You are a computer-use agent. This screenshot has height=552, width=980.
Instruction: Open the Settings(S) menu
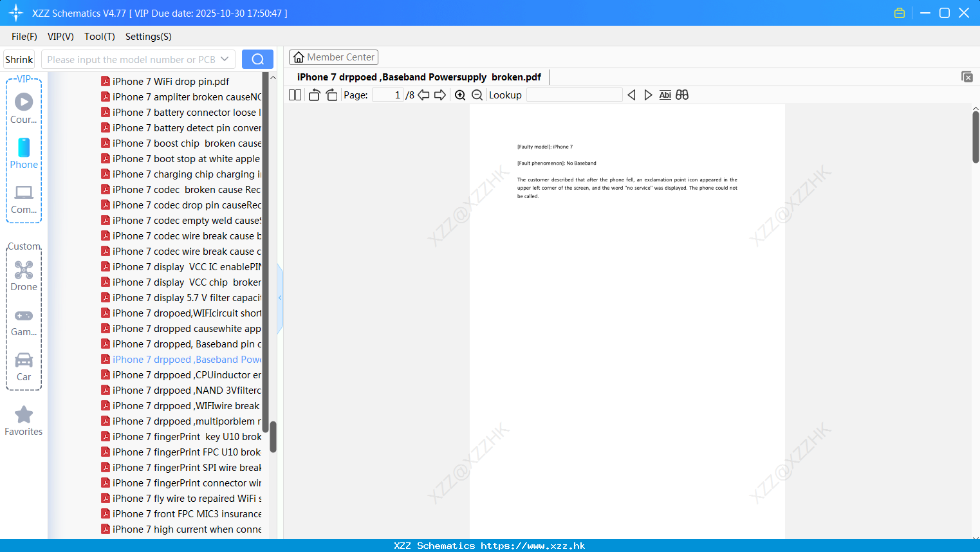pyautogui.click(x=149, y=37)
